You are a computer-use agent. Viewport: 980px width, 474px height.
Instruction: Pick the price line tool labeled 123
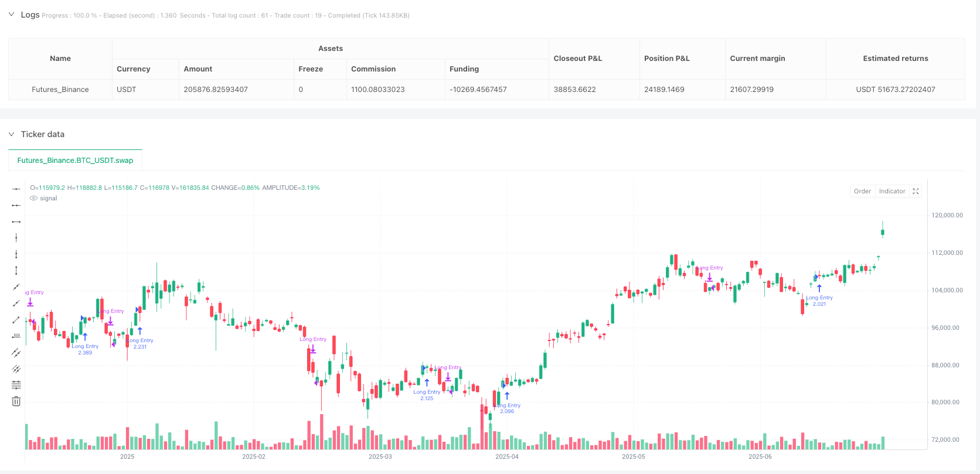[16, 336]
